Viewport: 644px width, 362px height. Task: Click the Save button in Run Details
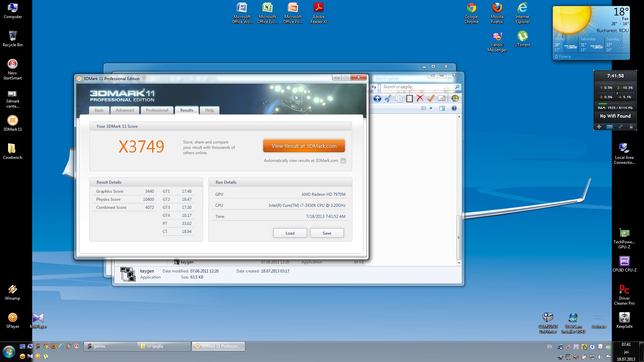click(327, 233)
